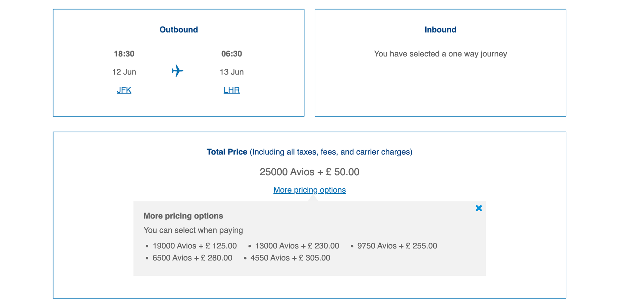Click the blue airplane icon

click(178, 71)
